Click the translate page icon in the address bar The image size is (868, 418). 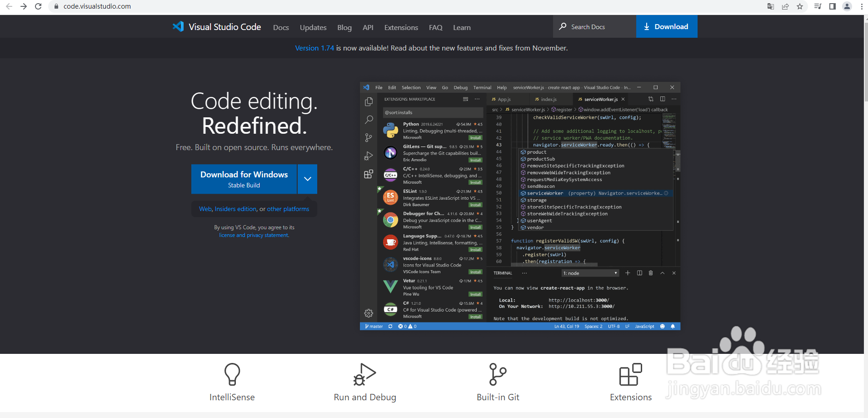tap(771, 6)
